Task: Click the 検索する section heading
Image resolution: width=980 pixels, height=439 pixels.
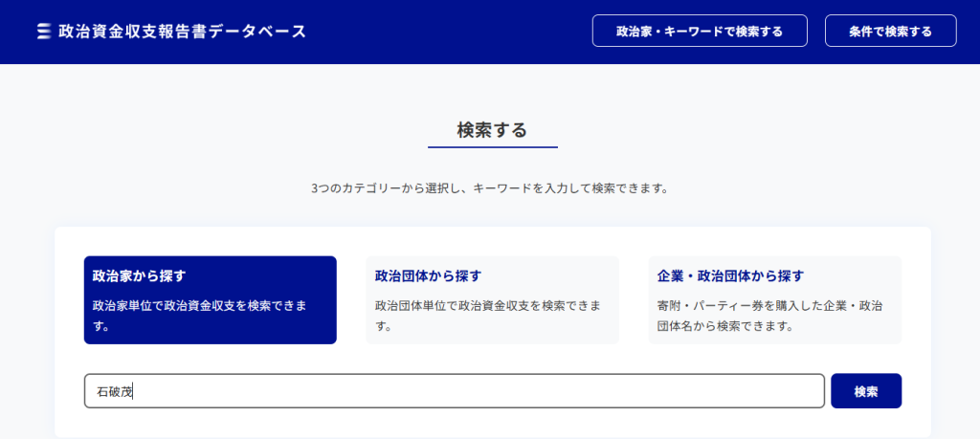Action: tap(492, 130)
